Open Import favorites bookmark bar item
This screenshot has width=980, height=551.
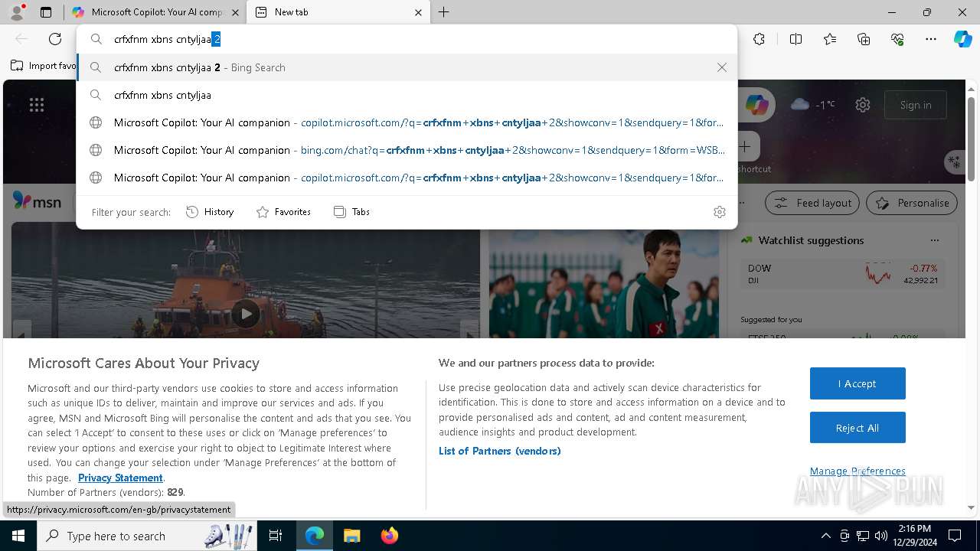[x=44, y=66]
